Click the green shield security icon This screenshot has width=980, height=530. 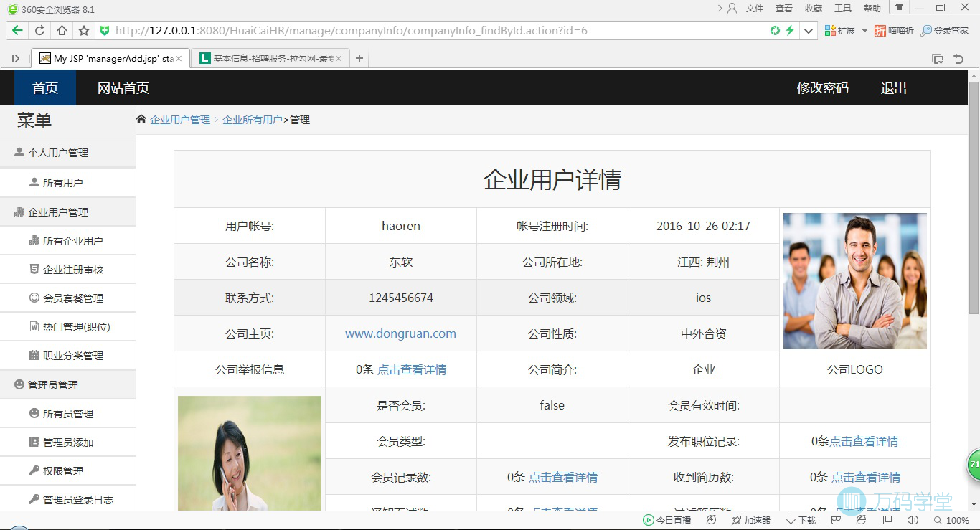tap(105, 31)
